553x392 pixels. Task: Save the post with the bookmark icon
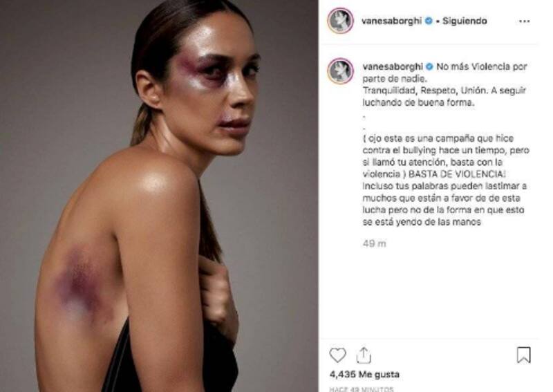pos(524,355)
